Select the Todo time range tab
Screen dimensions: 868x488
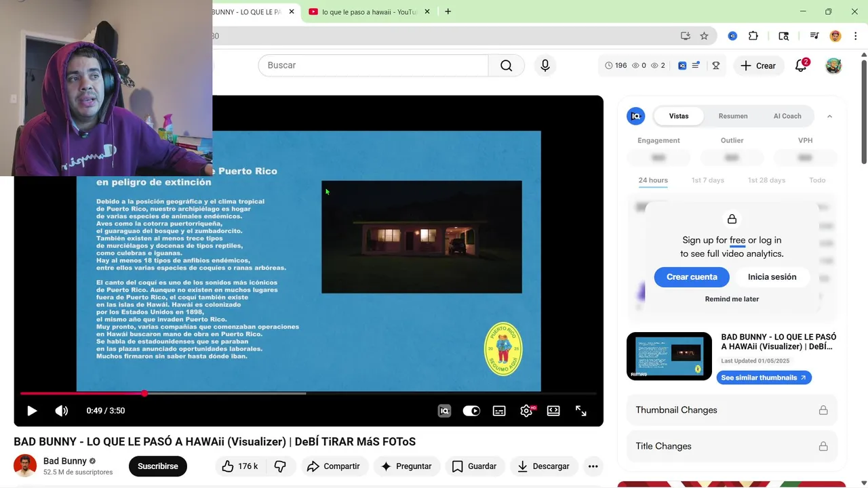point(817,180)
